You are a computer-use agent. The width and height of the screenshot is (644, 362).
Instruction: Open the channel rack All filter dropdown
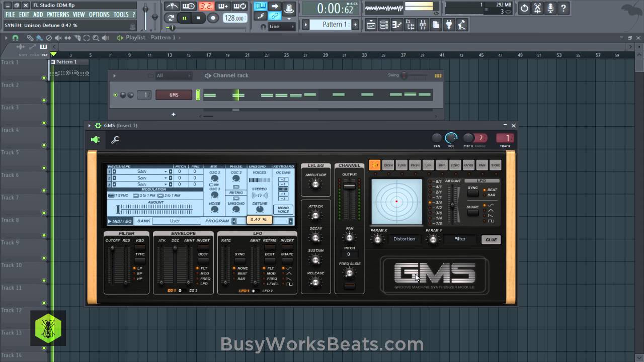(x=174, y=75)
